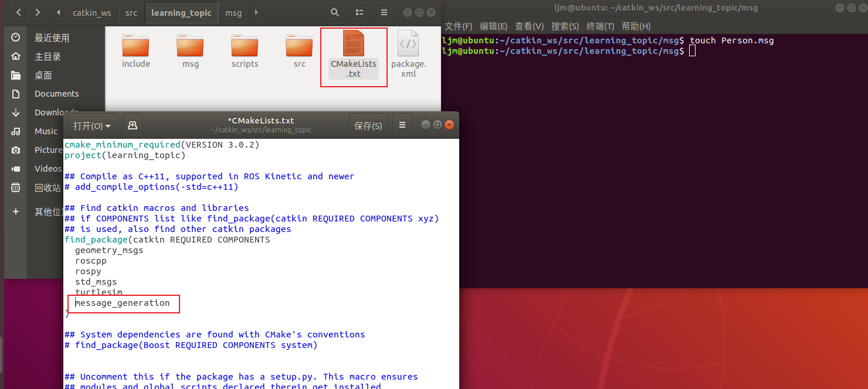Click the Music note icon in sidebar
The height and width of the screenshot is (389, 868).
click(16, 131)
